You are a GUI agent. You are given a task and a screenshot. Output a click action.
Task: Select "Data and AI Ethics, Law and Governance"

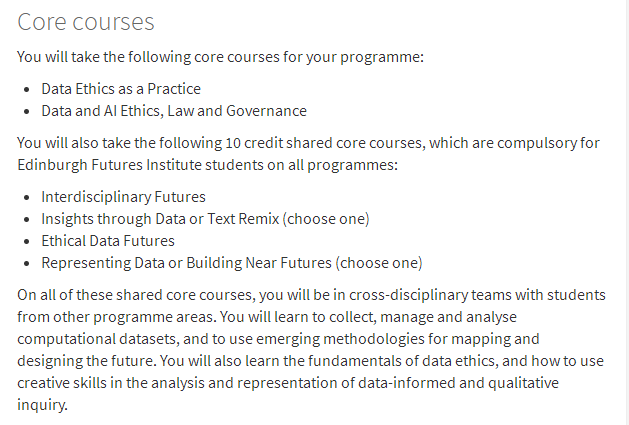pos(173,111)
